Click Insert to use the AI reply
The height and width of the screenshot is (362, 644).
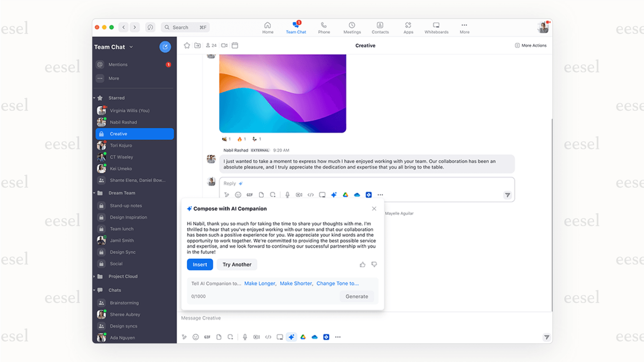200,264
